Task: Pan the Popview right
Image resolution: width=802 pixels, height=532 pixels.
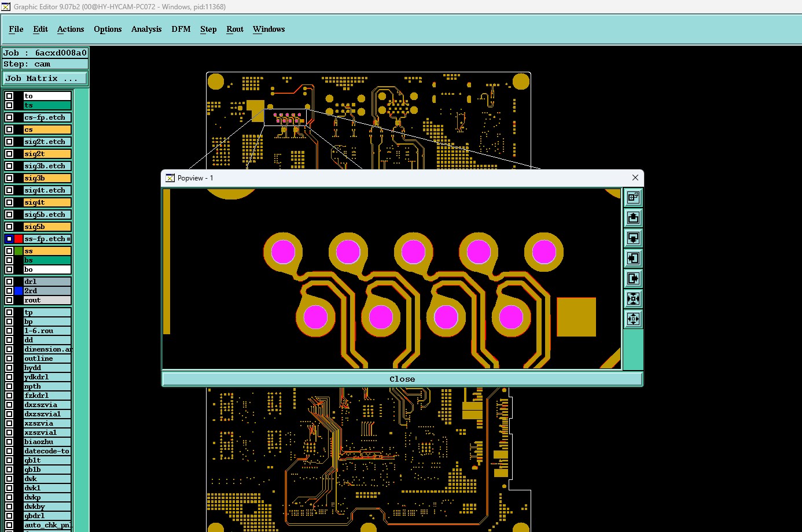Action: point(633,279)
